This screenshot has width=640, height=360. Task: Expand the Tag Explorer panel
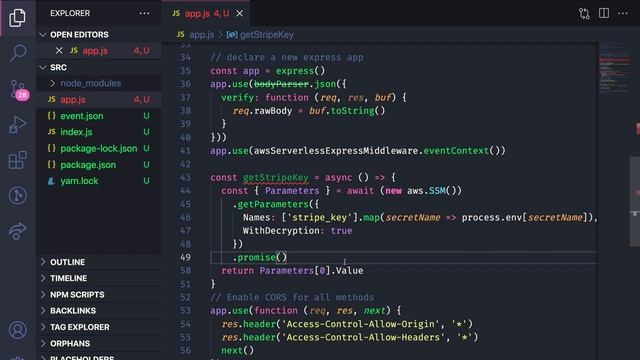99,327
